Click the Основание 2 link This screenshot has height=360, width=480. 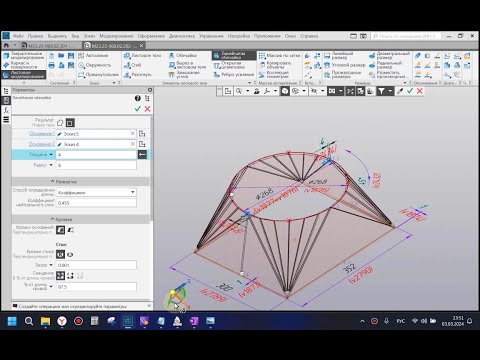click(x=42, y=144)
